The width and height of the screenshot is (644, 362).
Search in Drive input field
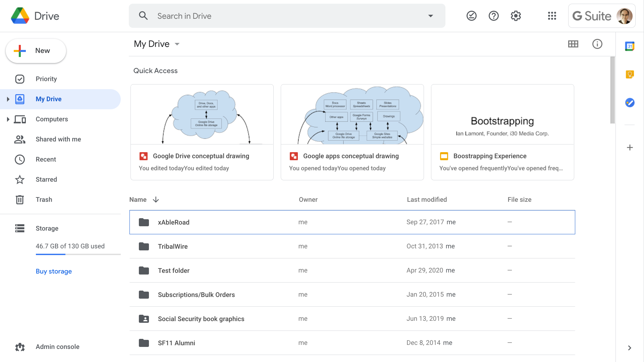tap(287, 16)
